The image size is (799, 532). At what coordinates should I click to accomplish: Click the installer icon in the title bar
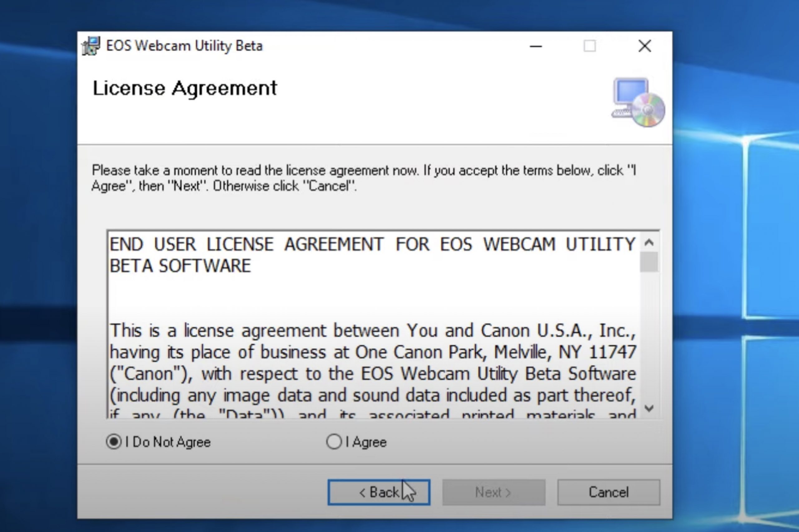point(91,46)
